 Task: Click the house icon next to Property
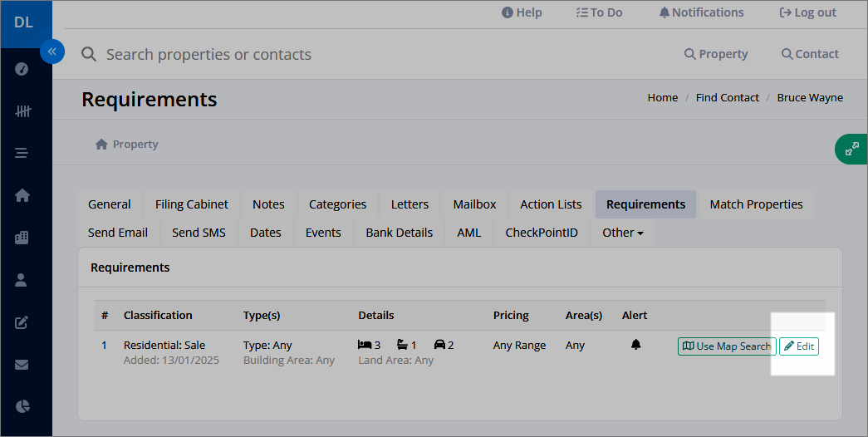tap(101, 144)
